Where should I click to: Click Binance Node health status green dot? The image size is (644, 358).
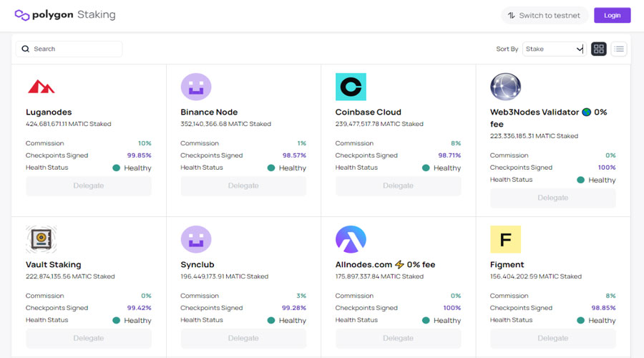(x=271, y=168)
